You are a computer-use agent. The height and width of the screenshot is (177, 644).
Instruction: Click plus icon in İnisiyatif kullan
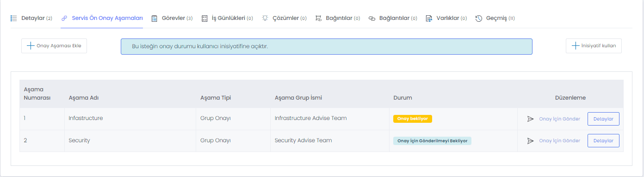[x=576, y=46]
